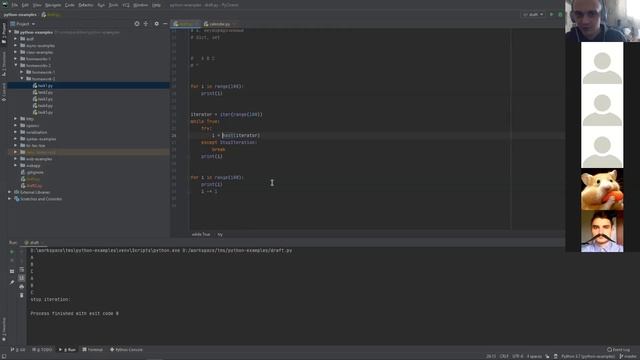The height and width of the screenshot is (360, 640).
Task: Click the locate/scroll-from-source target icon in Project panel
Action: (x=137, y=24)
